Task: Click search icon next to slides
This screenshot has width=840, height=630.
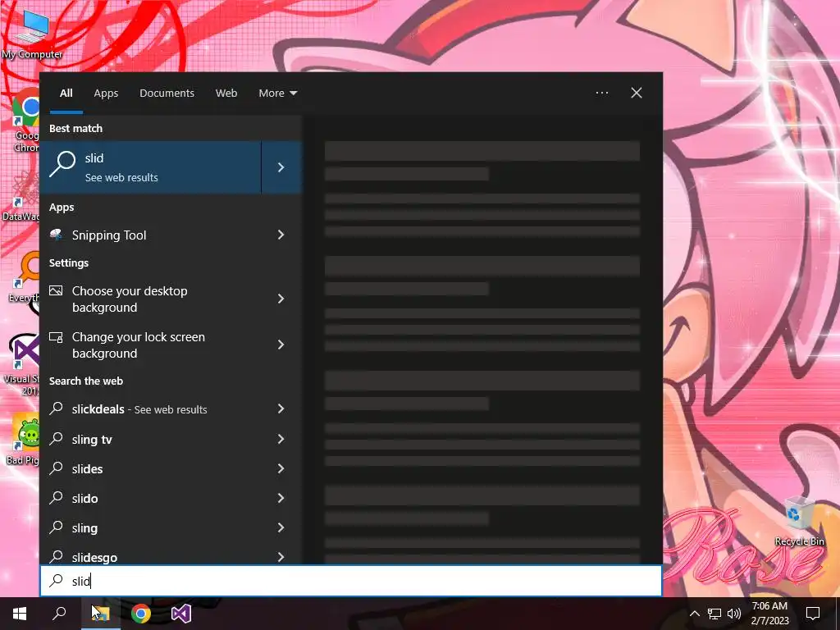Action: [x=57, y=468]
